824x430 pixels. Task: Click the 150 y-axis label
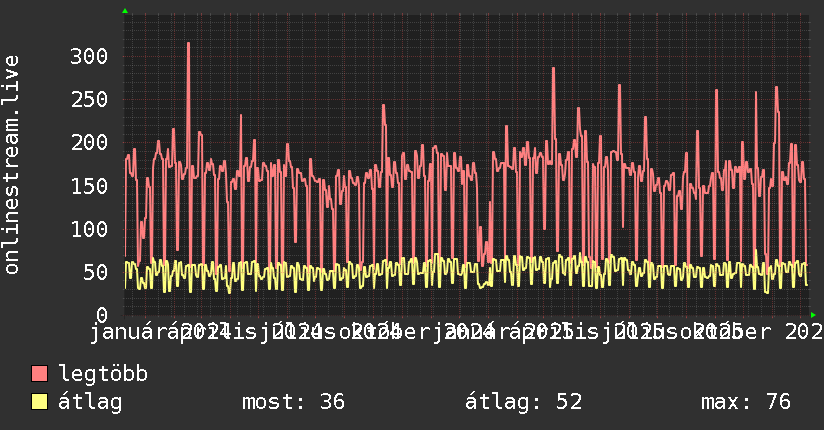pos(89,186)
